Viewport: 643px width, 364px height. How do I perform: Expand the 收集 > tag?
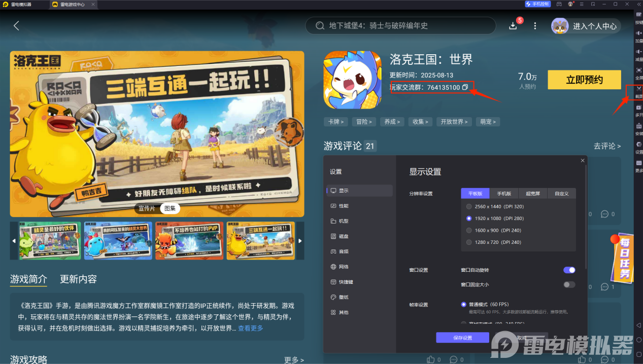coord(421,122)
